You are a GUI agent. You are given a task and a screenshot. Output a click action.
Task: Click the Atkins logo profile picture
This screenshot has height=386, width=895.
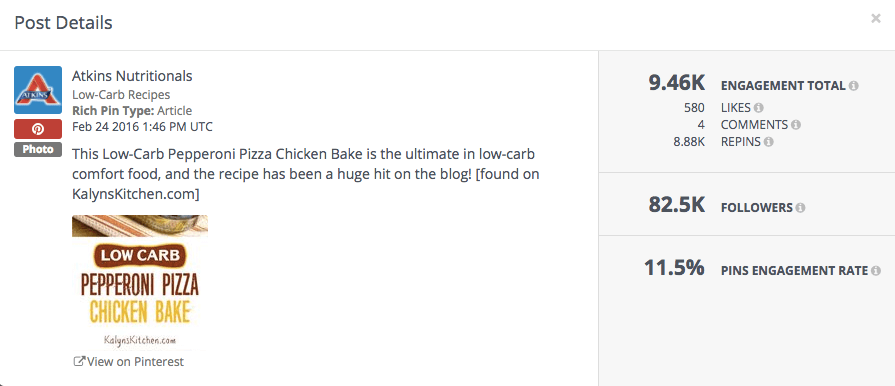pyautogui.click(x=38, y=90)
